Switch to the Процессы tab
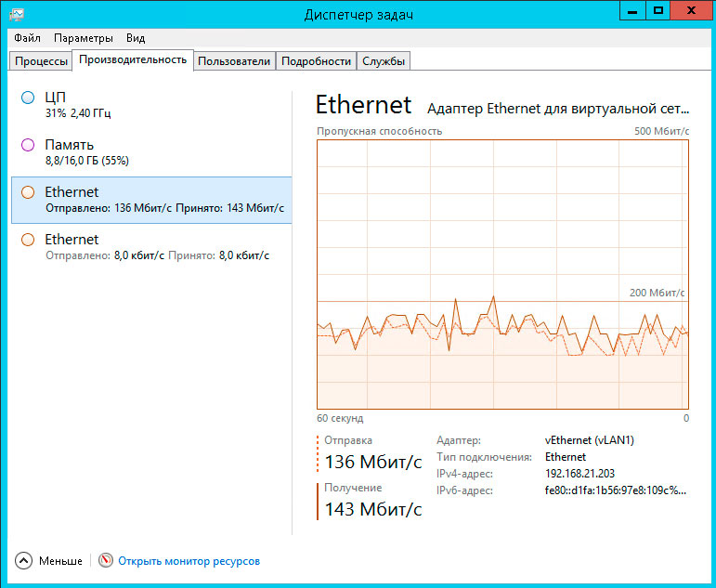 [x=41, y=61]
